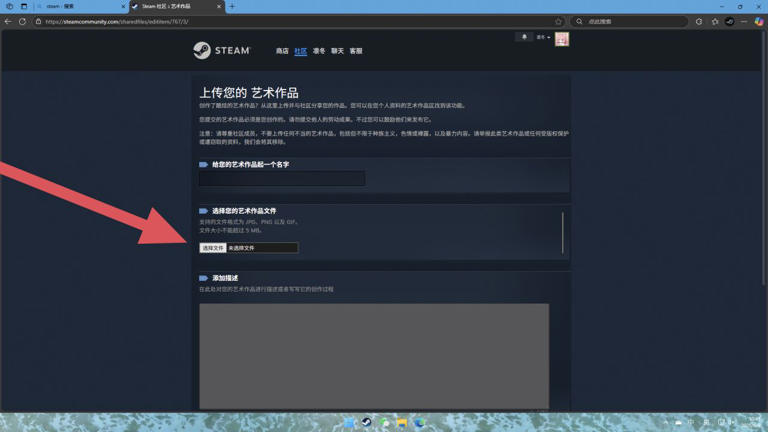Viewport: 768px width, 432px height.
Task: Click the browser workspaces icon at top-left
Action: coord(9,6)
